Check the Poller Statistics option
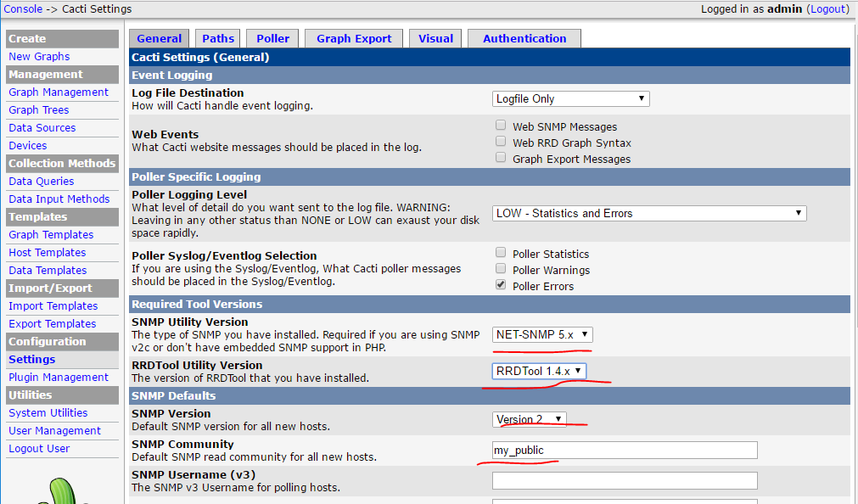 500,252
